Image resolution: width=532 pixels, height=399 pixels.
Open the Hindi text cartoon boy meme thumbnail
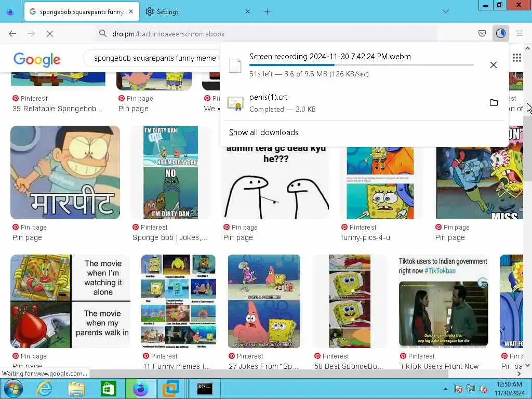(65, 172)
